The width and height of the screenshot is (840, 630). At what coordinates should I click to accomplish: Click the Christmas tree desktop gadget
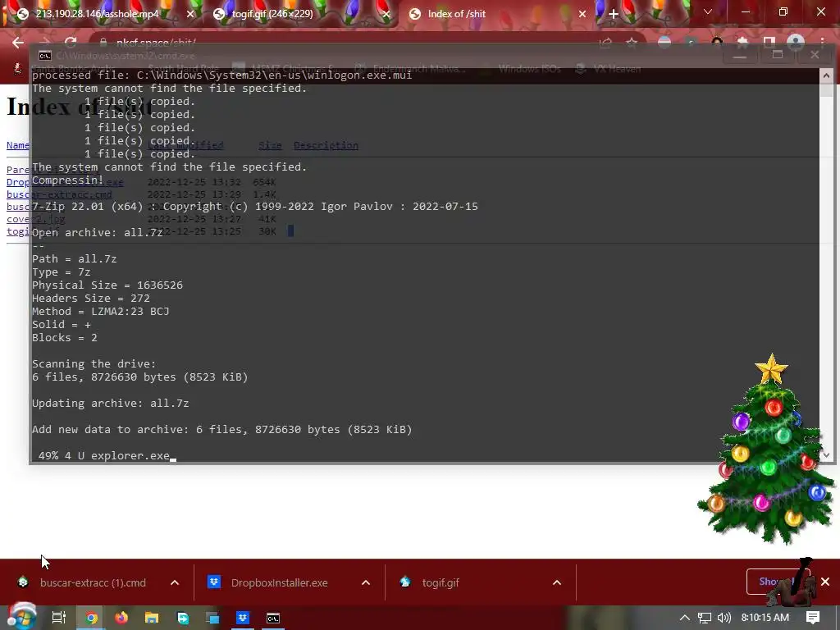coord(767,450)
